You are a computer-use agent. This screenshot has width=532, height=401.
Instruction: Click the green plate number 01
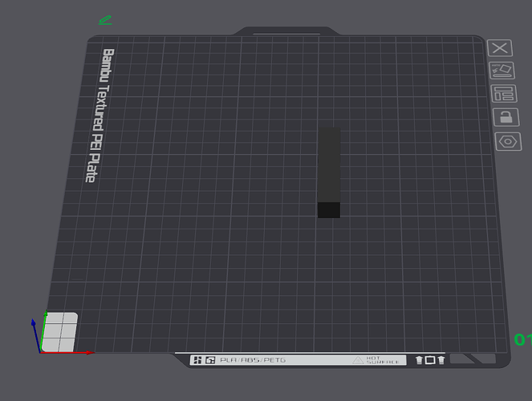coord(522,340)
